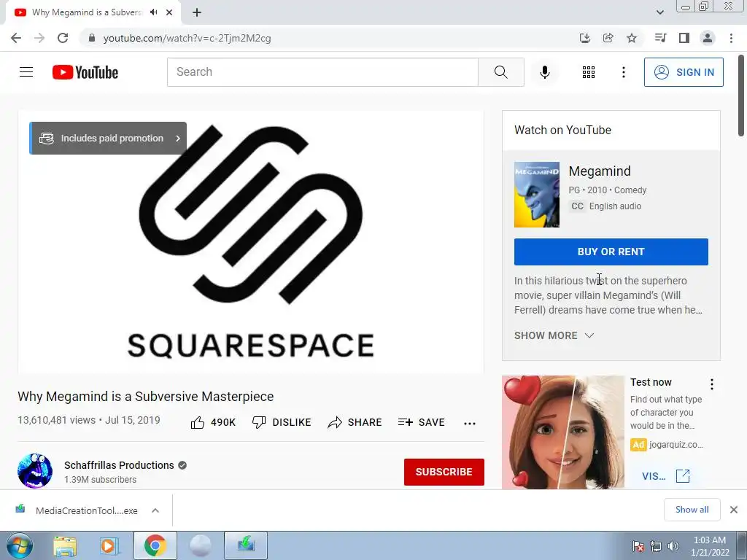Screen dimensions: 747x560
Task: Click the 13,610,481 views text
Action: (x=57, y=420)
